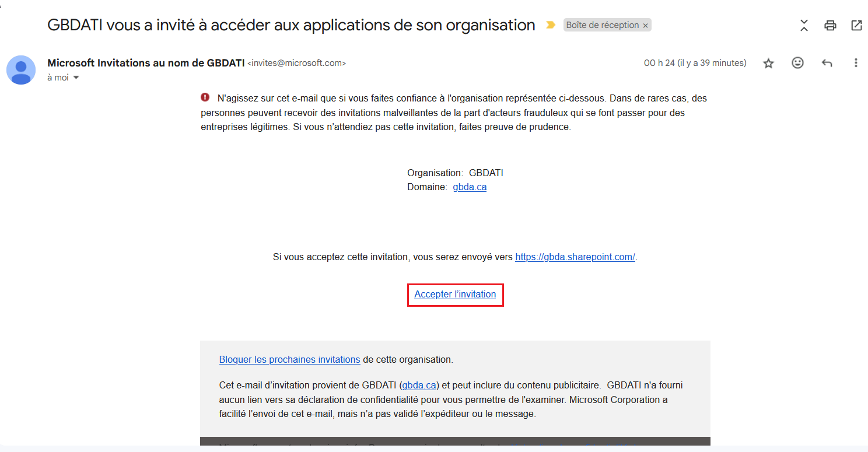Open email in new window icon
868x452 pixels.
(856, 25)
